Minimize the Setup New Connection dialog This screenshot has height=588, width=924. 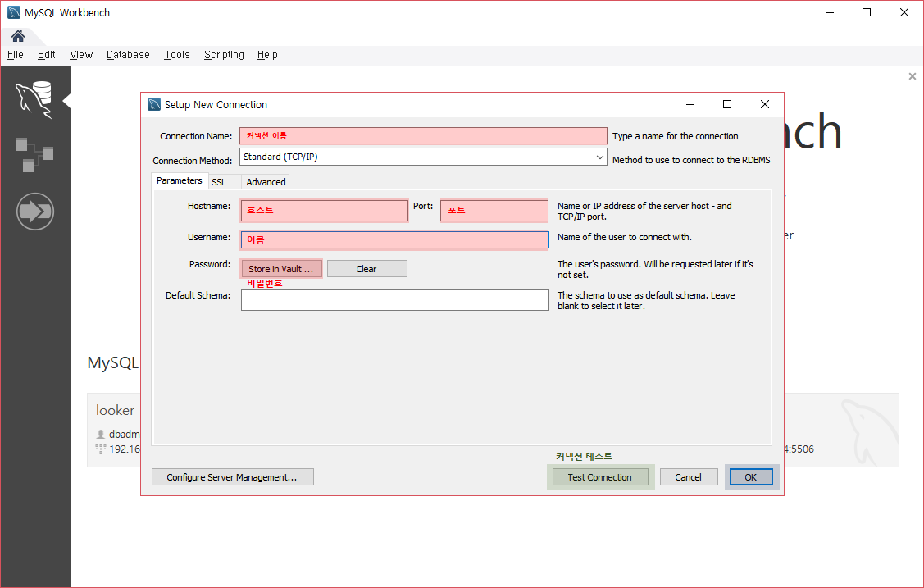click(x=690, y=104)
